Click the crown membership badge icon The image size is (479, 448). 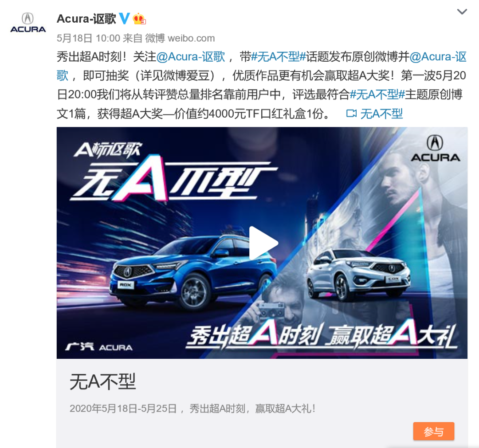coord(139,19)
